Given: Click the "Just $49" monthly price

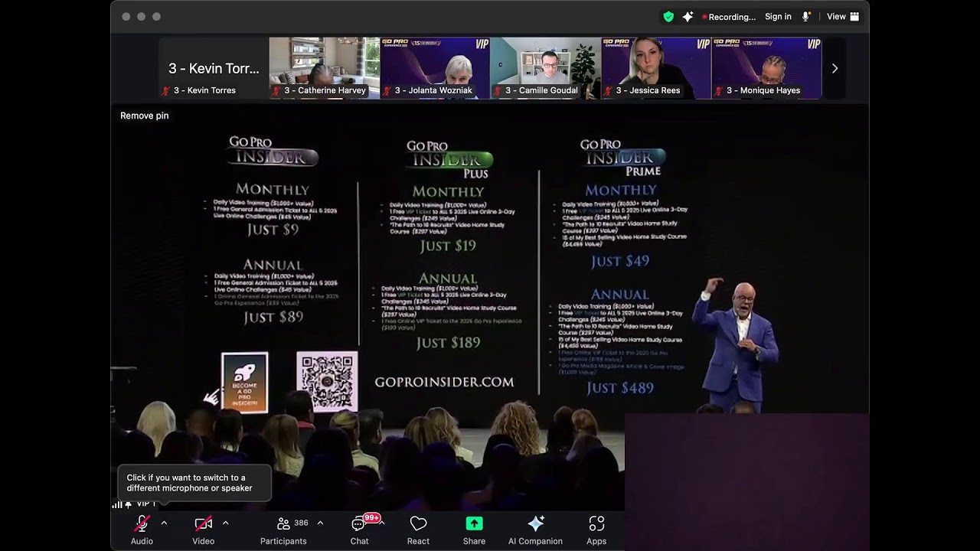Looking at the screenshot, I should tap(620, 261).
